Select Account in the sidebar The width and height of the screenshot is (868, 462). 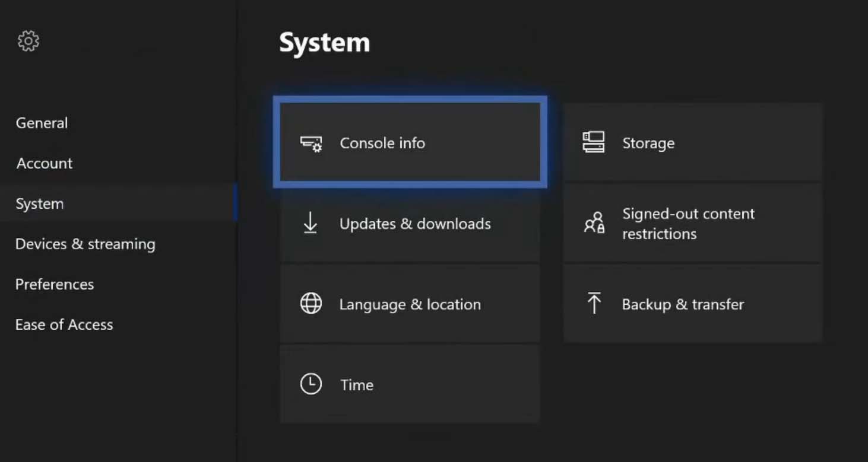(119, 163)
